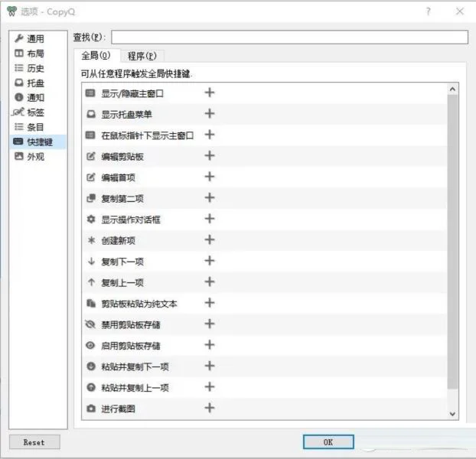Click the help question mark in title bar
This screenshot has width=476, height=459.
(x=428, y=11)
